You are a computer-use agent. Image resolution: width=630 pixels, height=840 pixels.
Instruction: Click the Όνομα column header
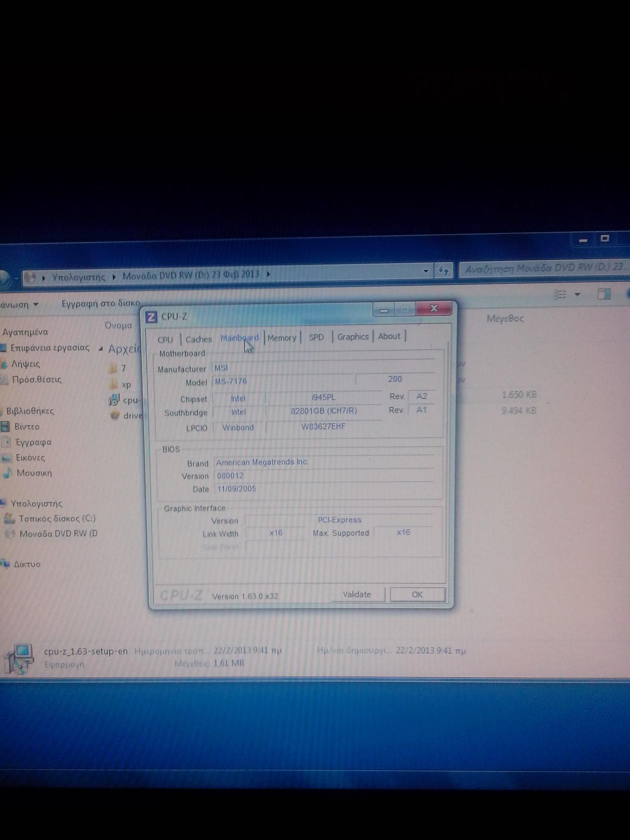pos(118,325)
